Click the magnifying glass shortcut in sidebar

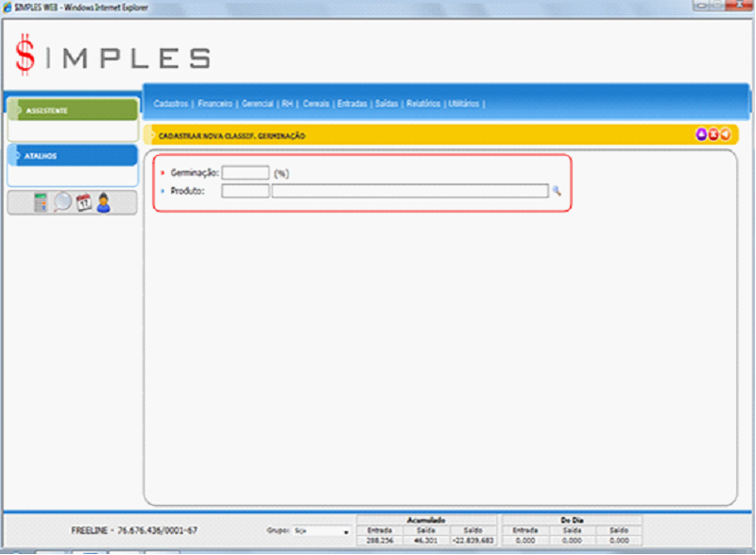tap(61, 202)
